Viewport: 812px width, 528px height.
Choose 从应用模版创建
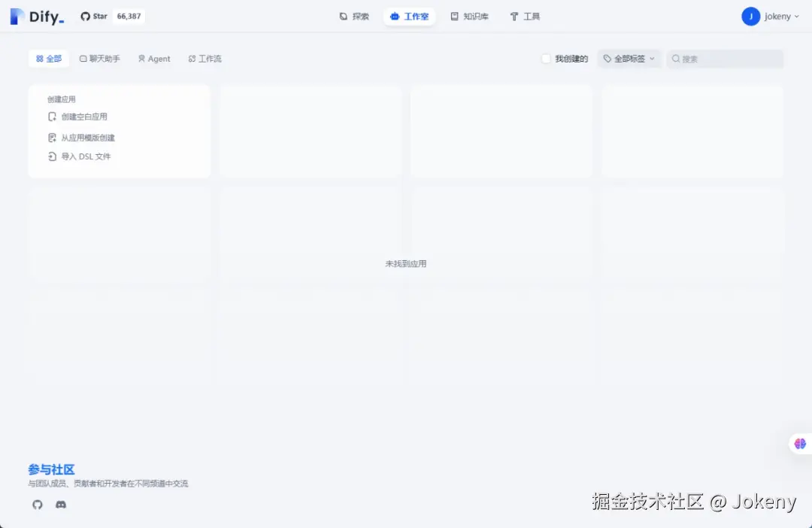point(81,138)
